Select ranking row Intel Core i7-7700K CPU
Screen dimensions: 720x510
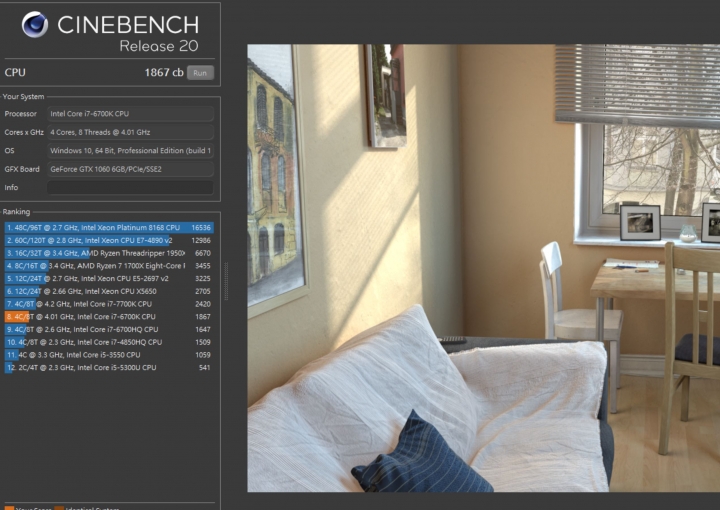pos(109,304)
